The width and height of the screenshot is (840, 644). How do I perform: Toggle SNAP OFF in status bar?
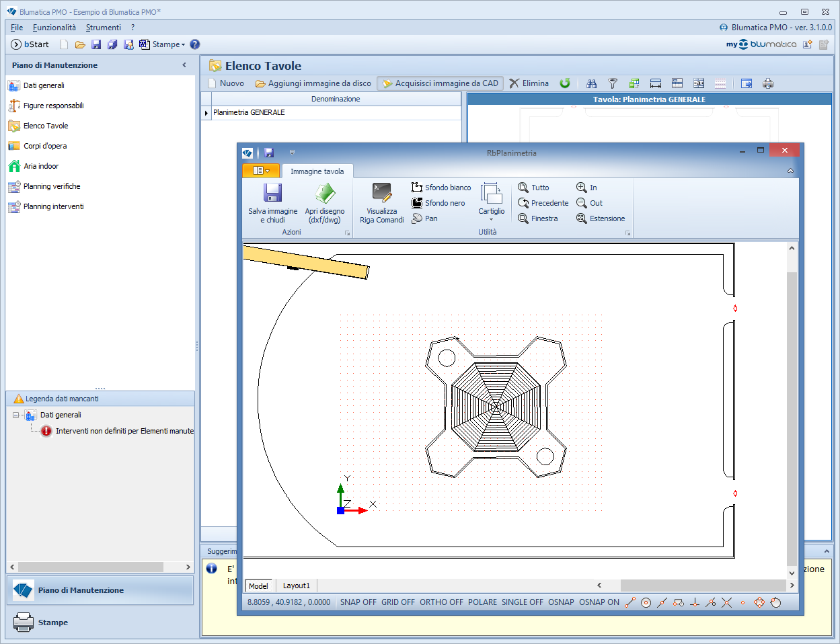coord(358,602)
